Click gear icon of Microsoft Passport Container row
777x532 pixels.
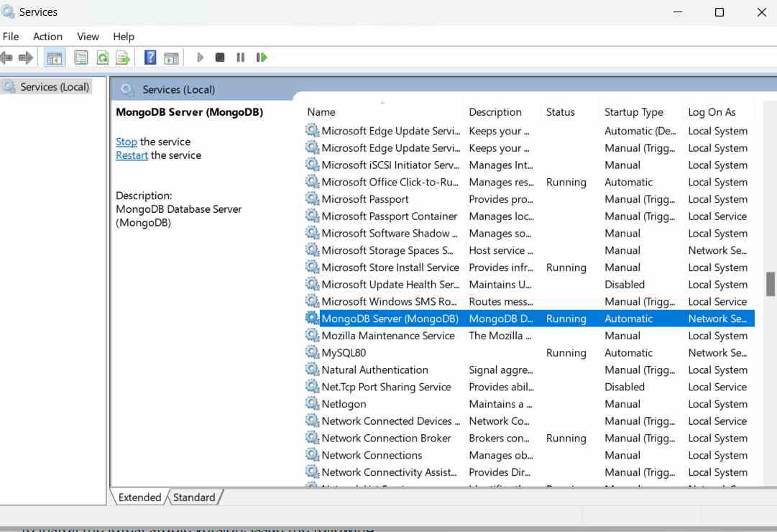(312, 216)
